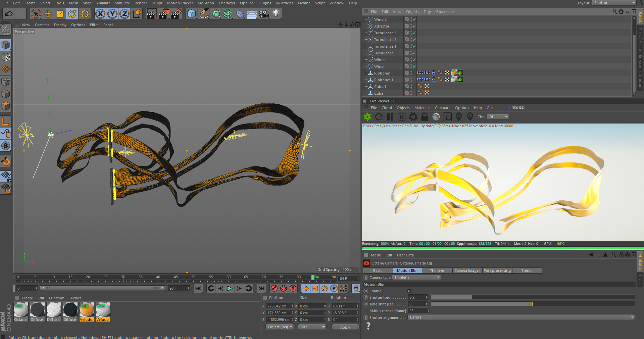Toggle X-axis lock icon
This screenshot has width=644, height=339.
[x=100, y=14]
